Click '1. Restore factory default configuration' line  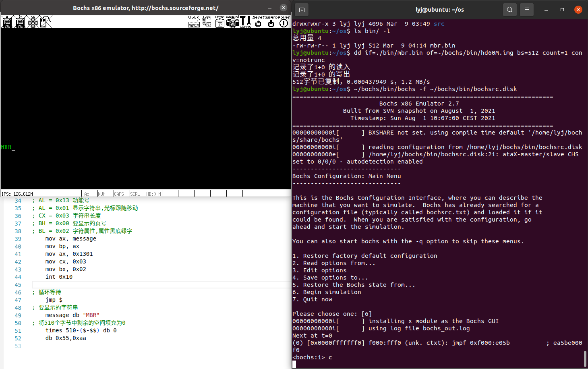click(365, 256)
